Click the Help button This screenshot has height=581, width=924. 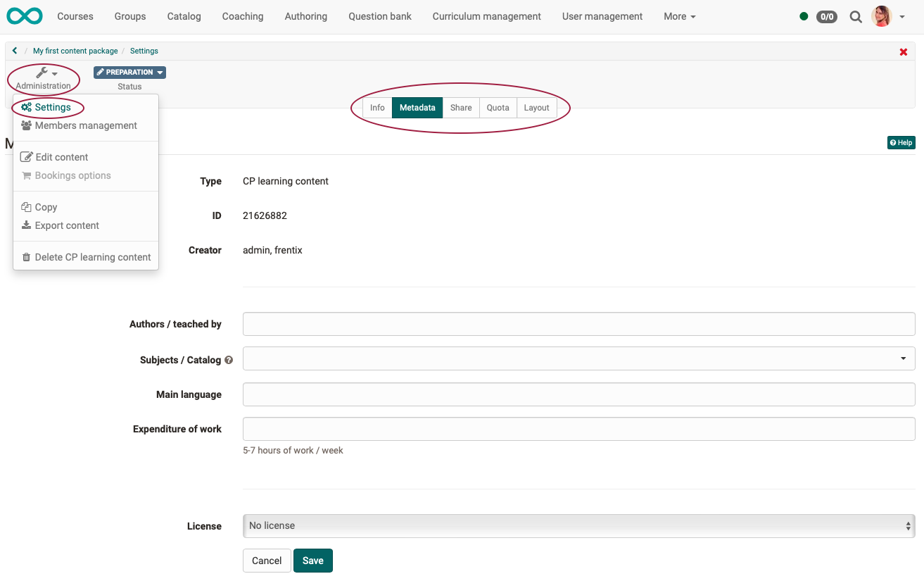[x=901, y=142]
